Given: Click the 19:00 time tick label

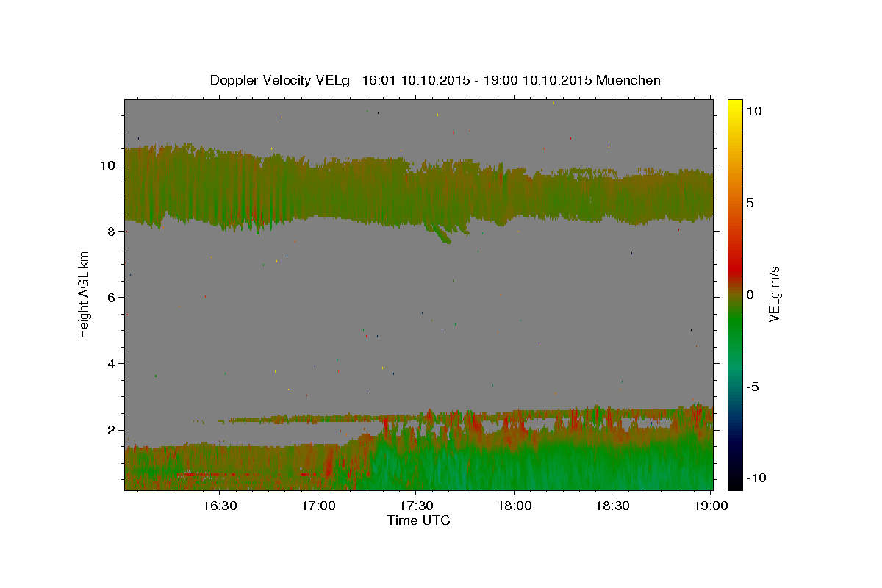Looking at the screenshot, I should (x=710, y=506).
